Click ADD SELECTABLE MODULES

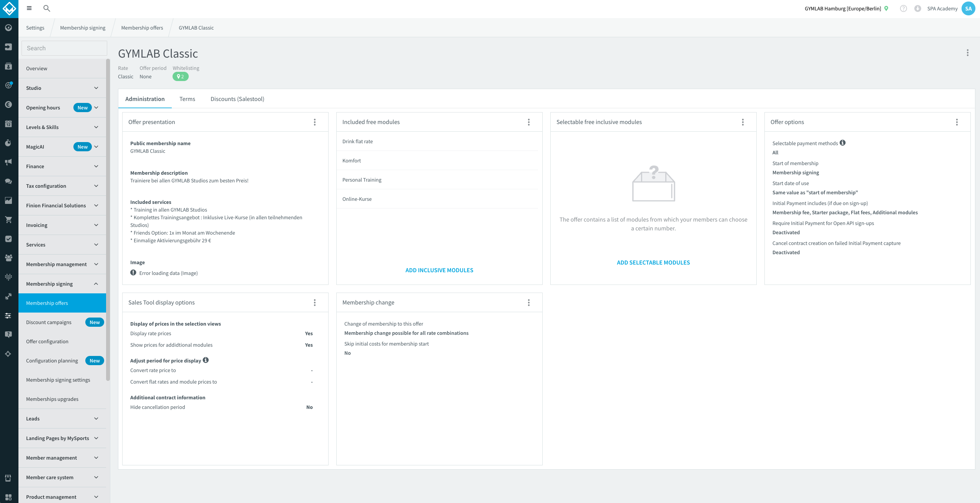coord(653,263)
